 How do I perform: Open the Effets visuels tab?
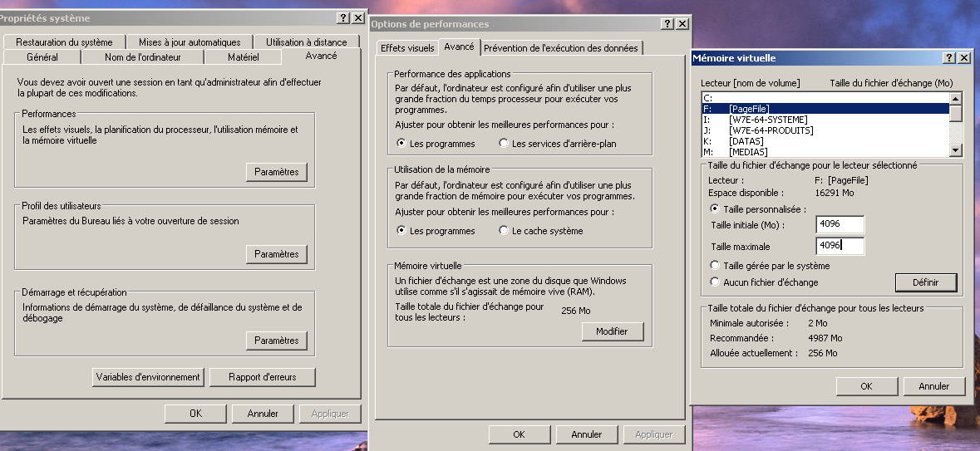coord(406,48)
